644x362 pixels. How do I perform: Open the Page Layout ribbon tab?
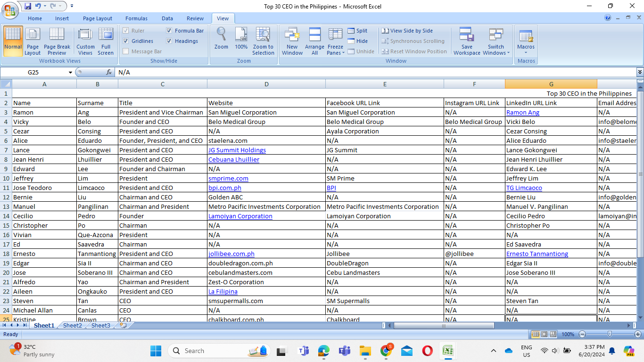pyautogui.click(x=98, y=18)
